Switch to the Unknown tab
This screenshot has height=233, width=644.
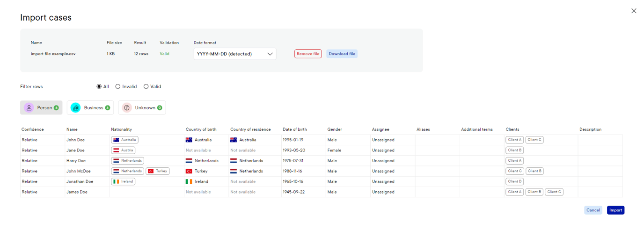click(x=142, y=108)
